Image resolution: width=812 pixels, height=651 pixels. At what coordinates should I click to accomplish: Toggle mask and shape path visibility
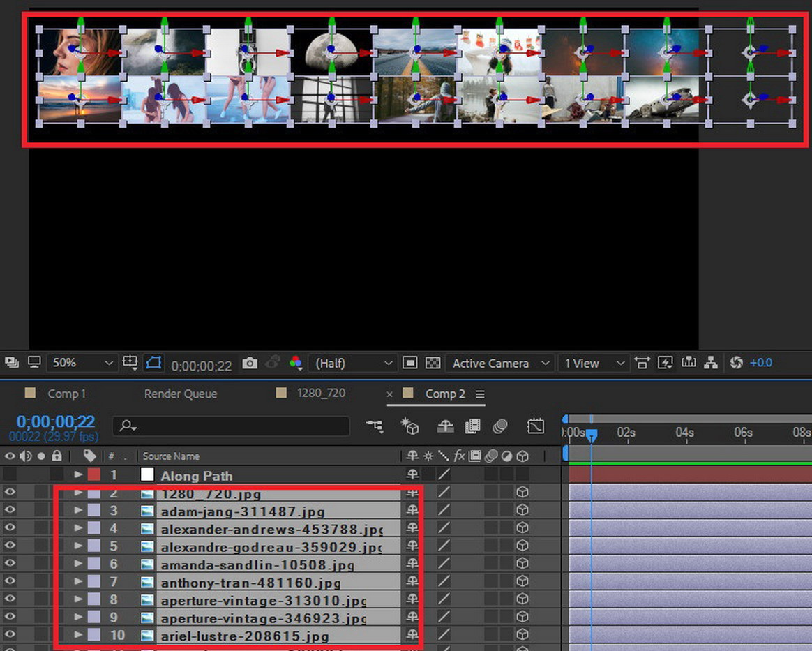(153, 363)
